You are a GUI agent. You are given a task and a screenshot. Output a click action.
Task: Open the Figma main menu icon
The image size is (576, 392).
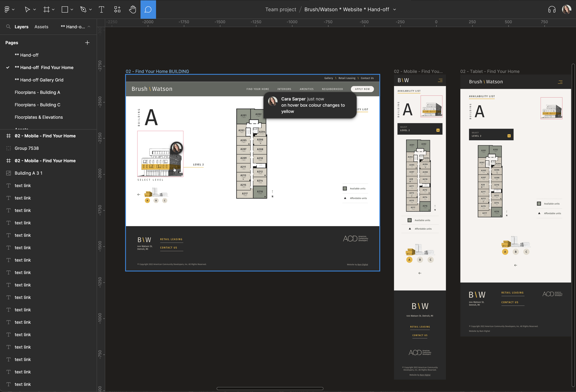coord(7,9)
